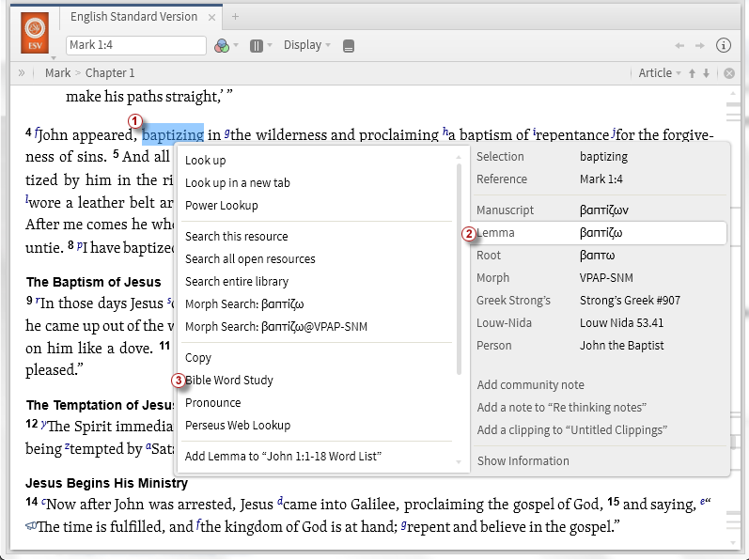Click the Mark 1:4 reference box
The height and width of the screenshot is (560, 749).
pyautogui.click(x=136, y=45)
